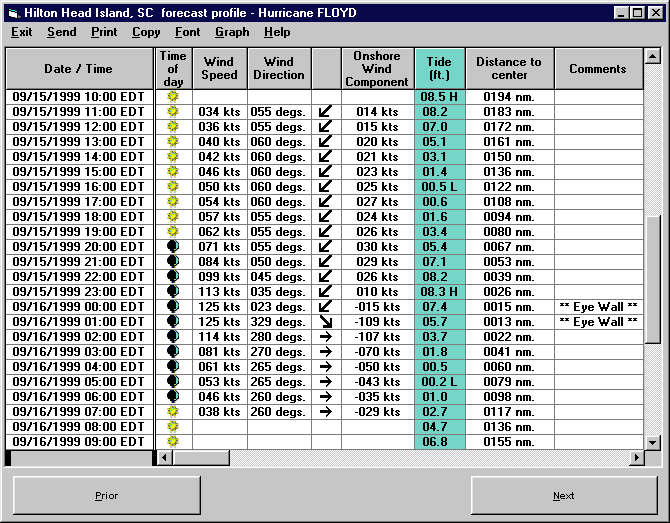
Task: Click the Comments column header
Action: [x=598, y=69]
